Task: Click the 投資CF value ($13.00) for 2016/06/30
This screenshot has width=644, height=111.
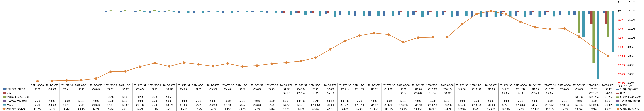Action: [x=330, y=105]
